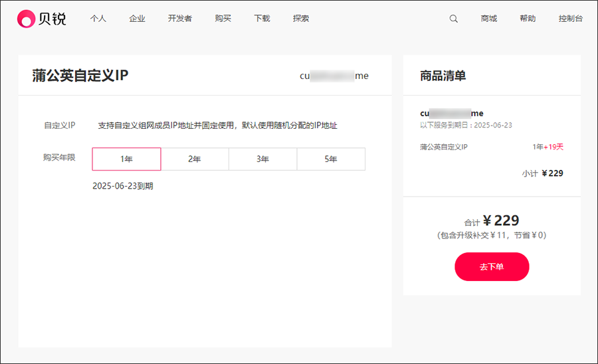Click the 小计 ¥229 subtotal
Image resolution: width=598 pixels, height=364 pixels.
pos(543,173)
